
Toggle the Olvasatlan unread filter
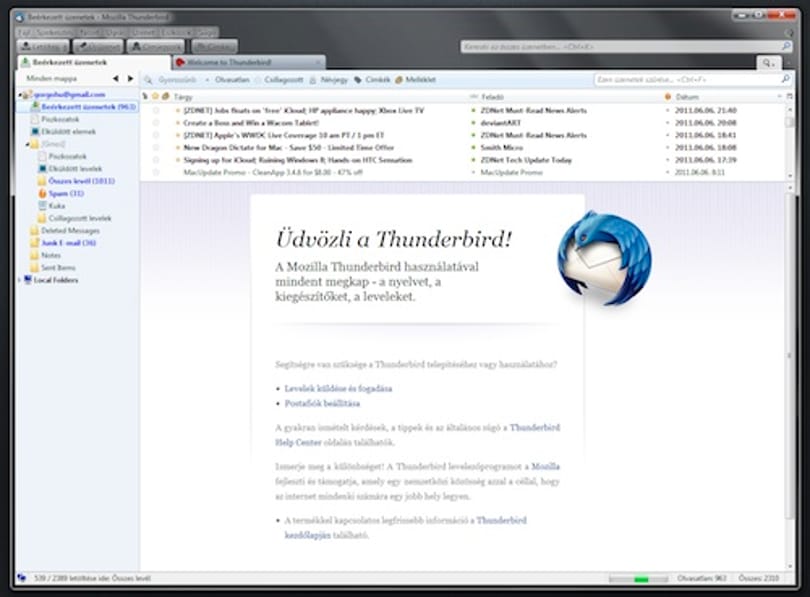[x=228, y=80]
